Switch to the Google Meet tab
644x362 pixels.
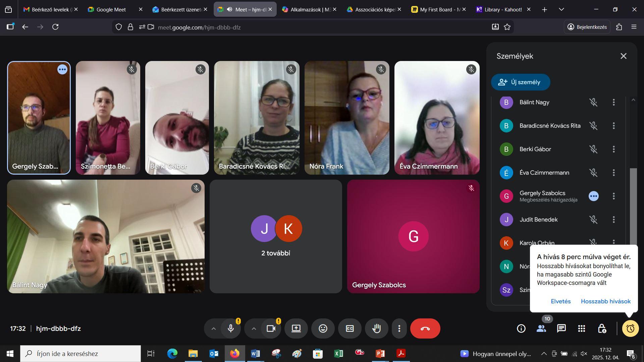tap(111, 9)
